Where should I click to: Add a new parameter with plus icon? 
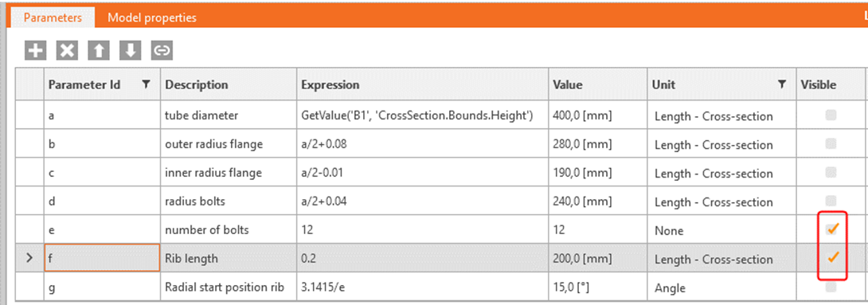[35, 51]
